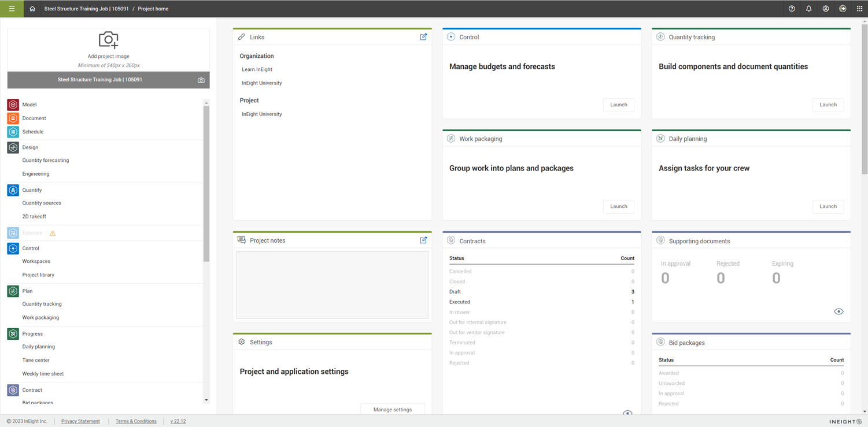Click the Design module icon
This screenshot has width=868, height=427.
13,147
